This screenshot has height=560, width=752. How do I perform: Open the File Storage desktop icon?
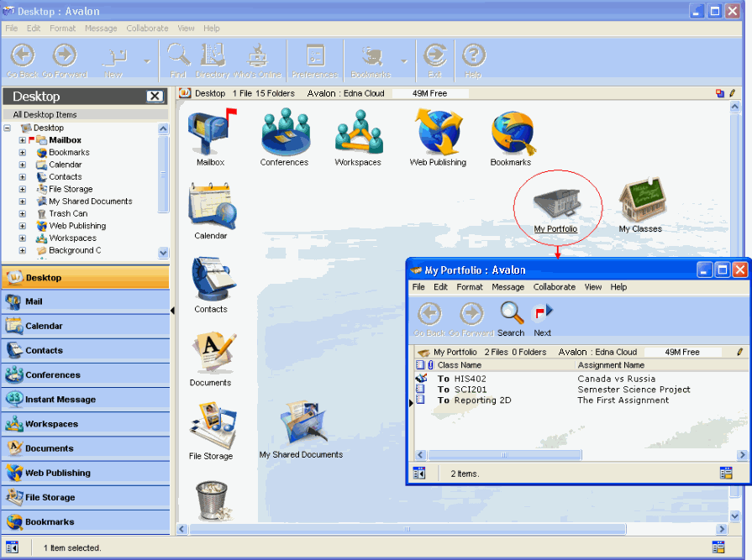pos(210,428)
